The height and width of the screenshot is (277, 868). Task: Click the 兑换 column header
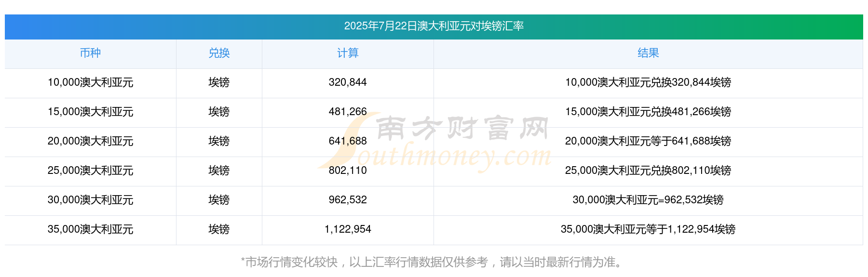coord(219,53)
